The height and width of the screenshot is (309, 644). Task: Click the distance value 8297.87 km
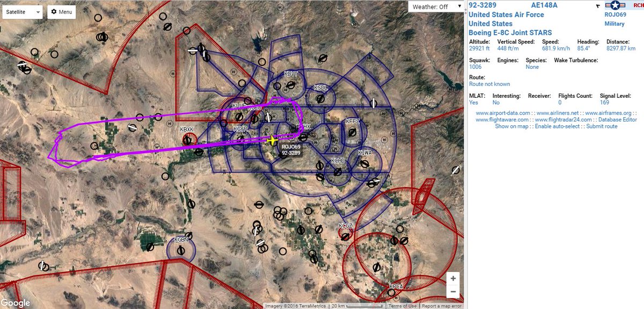point(621,48)
